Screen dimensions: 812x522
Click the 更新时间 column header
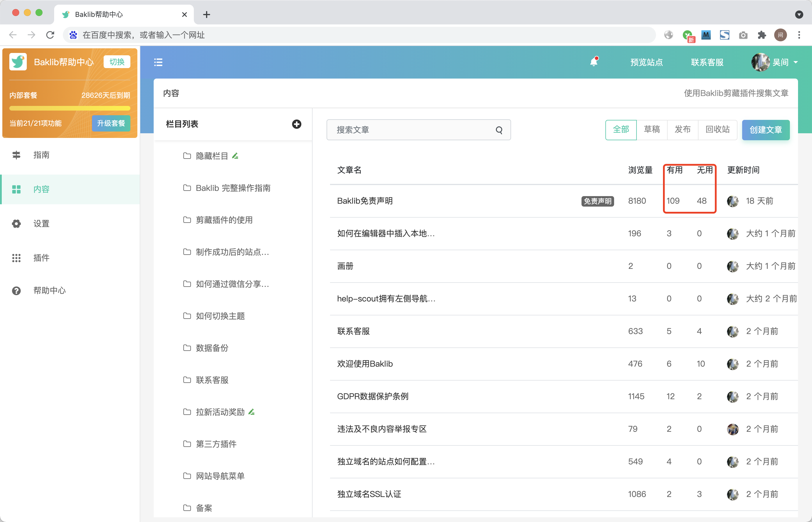pos(743,170)
